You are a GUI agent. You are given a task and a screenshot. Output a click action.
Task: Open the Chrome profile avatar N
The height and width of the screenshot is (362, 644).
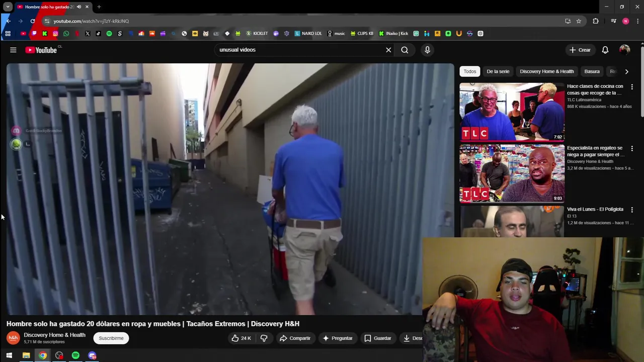pyautogui.click(x=625, y=21)
